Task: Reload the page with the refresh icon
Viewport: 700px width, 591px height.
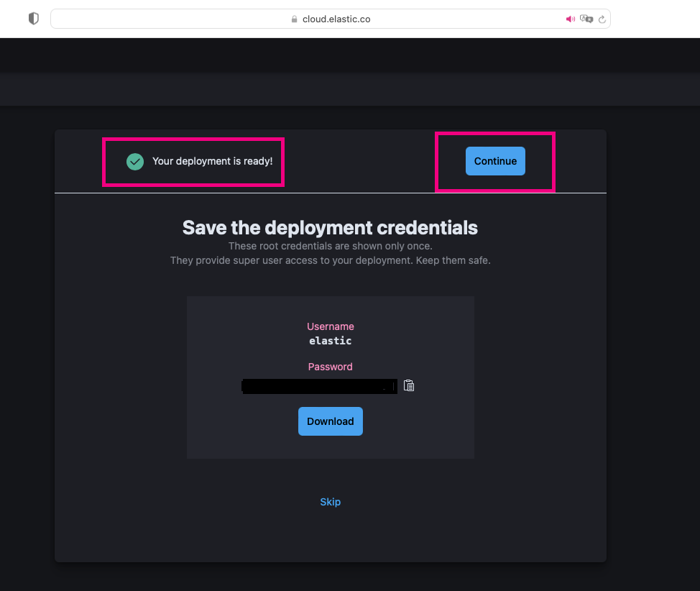Action: [602, 19]
